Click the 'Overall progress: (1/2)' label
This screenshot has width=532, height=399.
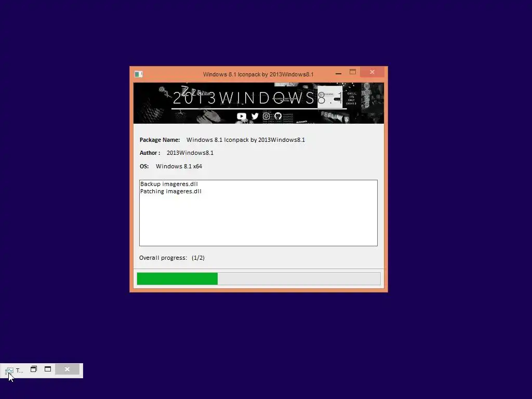pyautogui.click(x=171, y=258)
